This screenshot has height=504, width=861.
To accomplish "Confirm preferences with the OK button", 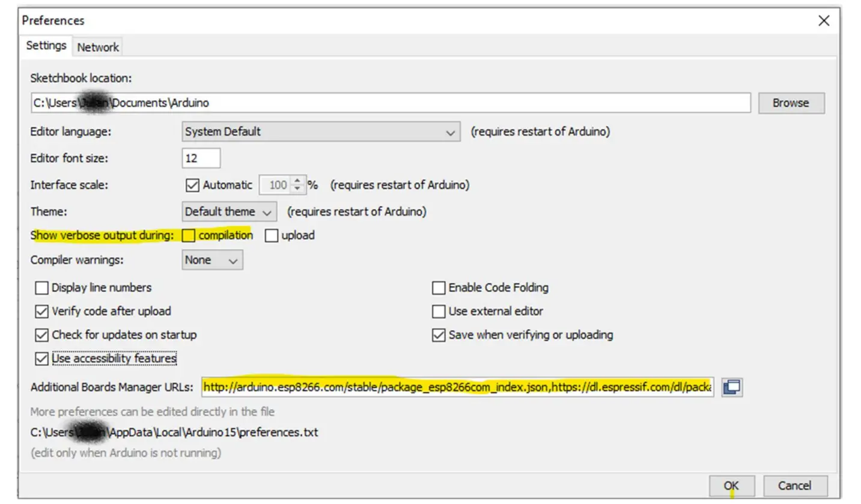I will pyautogui.click(x=731, y=485).
